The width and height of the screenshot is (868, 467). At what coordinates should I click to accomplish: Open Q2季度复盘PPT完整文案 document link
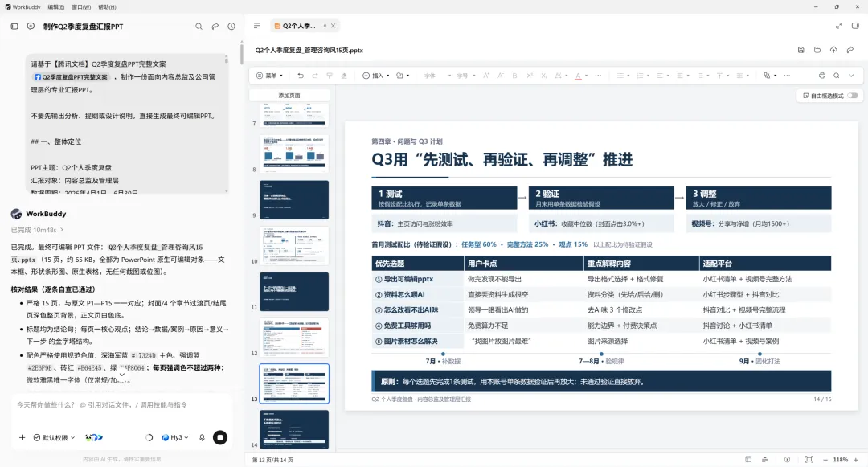pos(71,77)
